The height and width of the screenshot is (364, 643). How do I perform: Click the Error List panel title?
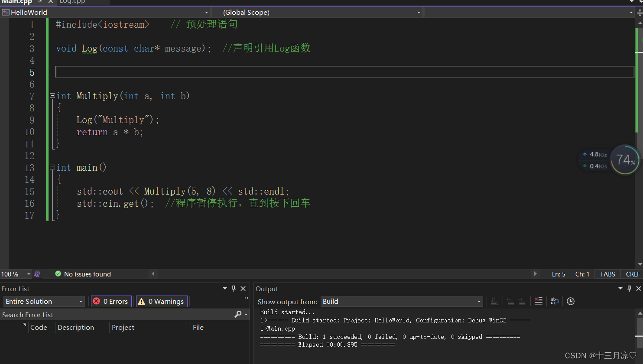click(x=16, y=289)
